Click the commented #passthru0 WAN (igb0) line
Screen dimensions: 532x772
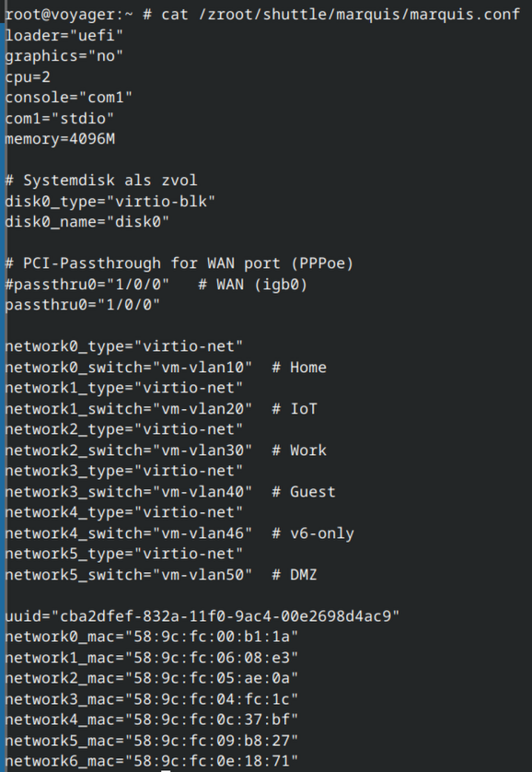tap(156, 284)
